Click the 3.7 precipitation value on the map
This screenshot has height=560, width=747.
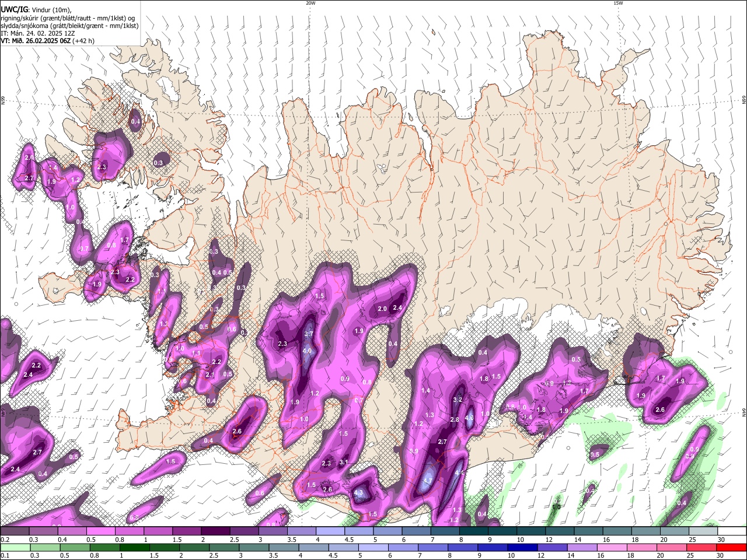(309, 334)
